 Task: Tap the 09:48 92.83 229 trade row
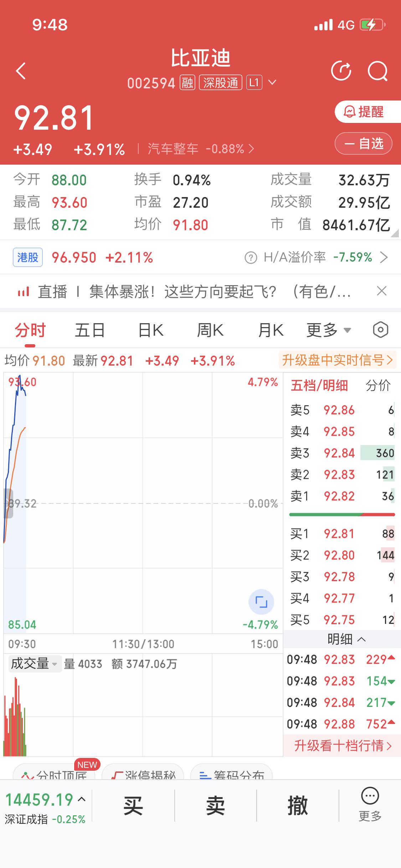pyautogui.click(x=341, y=660)
